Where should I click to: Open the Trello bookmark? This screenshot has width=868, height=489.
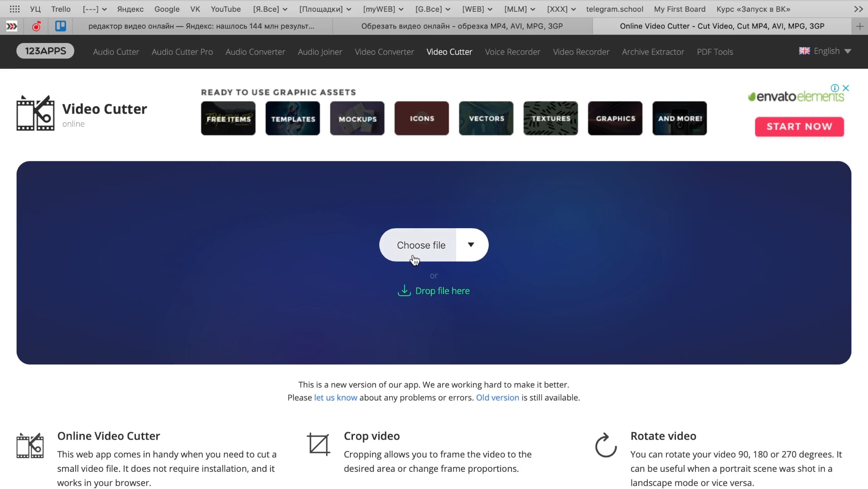(61, 9)
